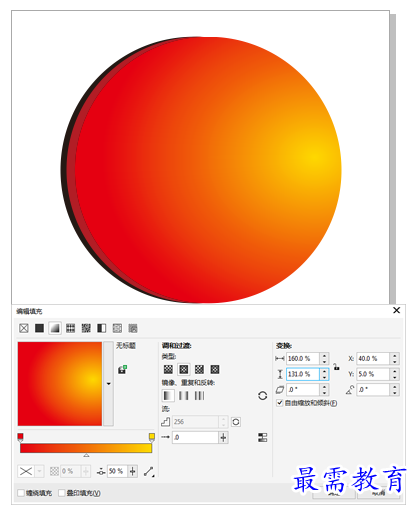The height and width of the screenshot is (511, 415).
Task: Click the fill height 131.0 % field
Action: [x=303, y=374]
